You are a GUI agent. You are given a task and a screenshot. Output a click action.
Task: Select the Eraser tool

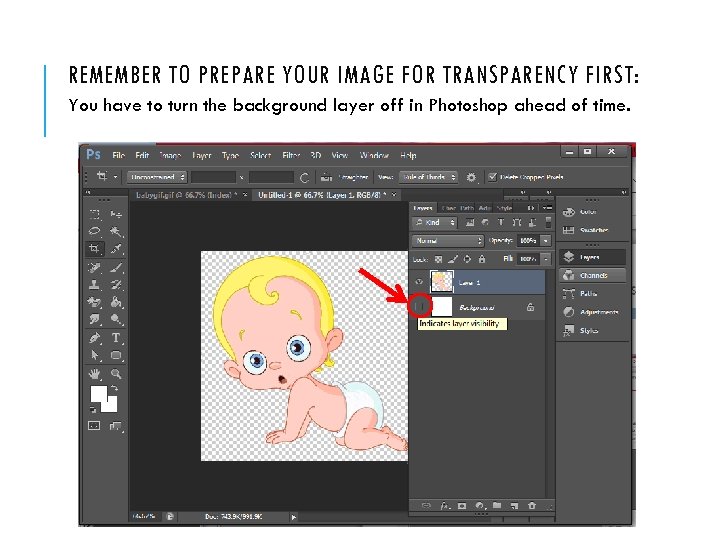click(x=95, y=302)
